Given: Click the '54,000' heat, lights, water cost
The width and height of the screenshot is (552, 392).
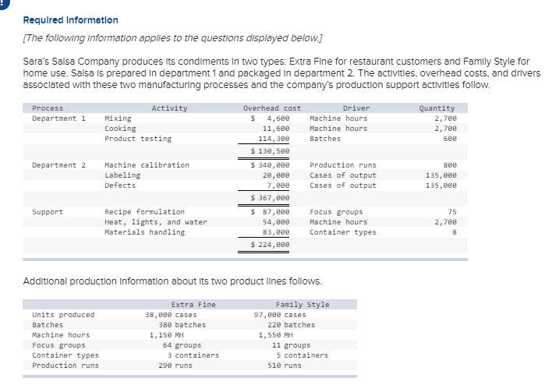Looking at the screenshot, I should pyautogui.click(x=276, y=222).
